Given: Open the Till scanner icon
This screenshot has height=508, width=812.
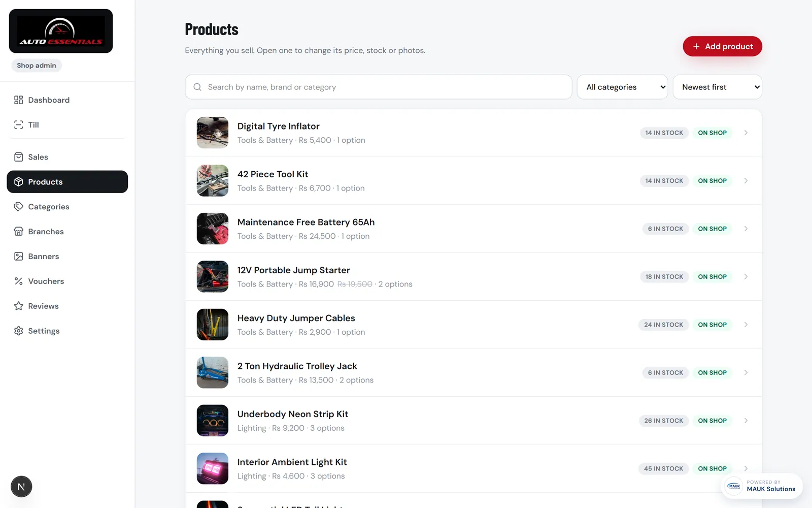Looking at the screenshot, I should 19,125.
